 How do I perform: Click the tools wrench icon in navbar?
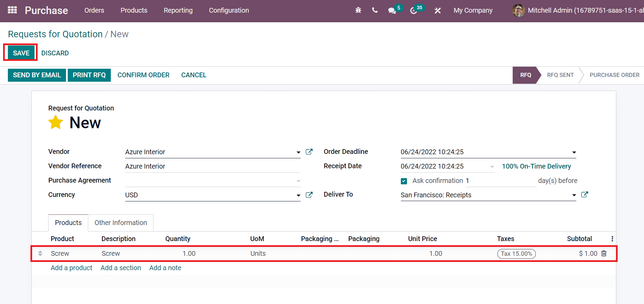coord(437,11)
